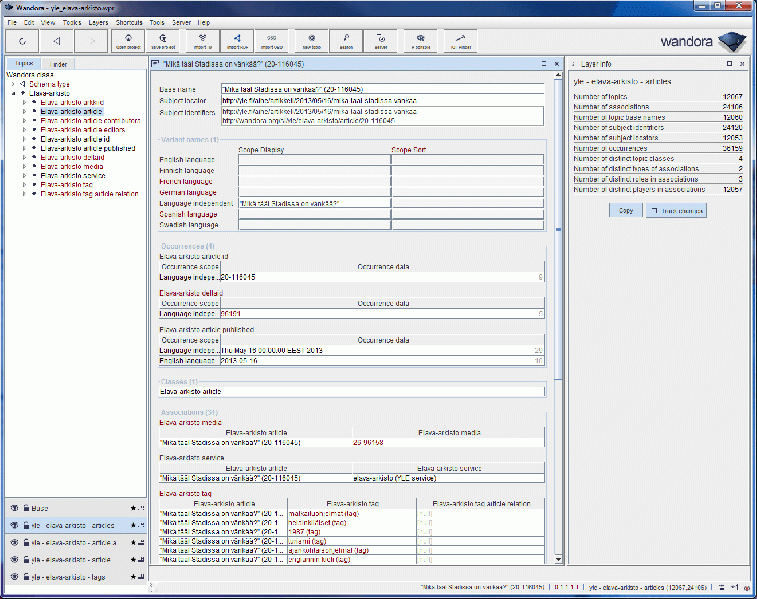
Task: Click the Search toolbar icon
Action: 346,41
